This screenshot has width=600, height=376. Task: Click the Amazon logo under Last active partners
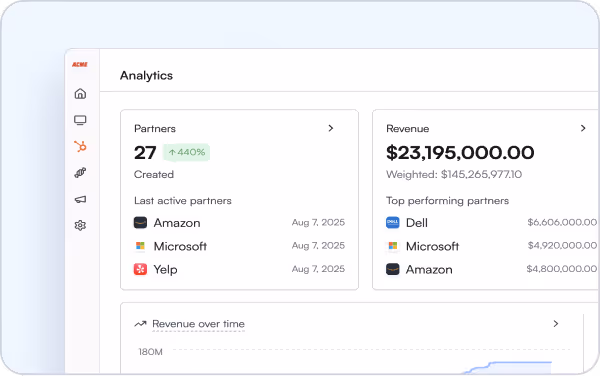140,223
